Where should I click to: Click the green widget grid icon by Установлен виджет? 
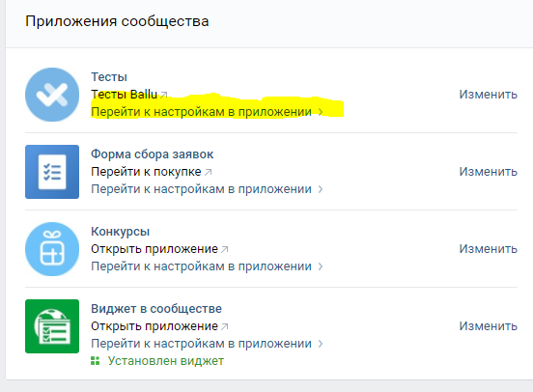pos(96,361)
